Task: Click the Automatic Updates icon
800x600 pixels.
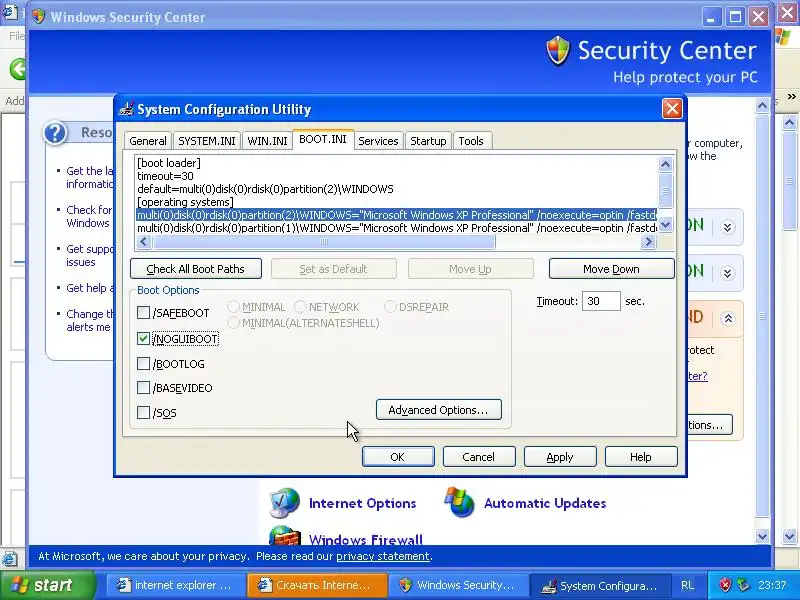Action: pos(460,502)
